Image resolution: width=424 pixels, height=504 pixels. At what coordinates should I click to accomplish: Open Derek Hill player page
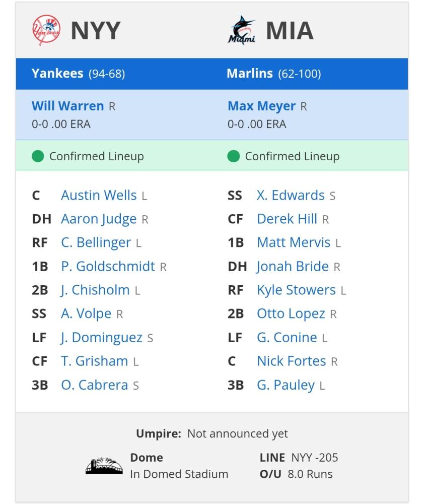[287, 219]
